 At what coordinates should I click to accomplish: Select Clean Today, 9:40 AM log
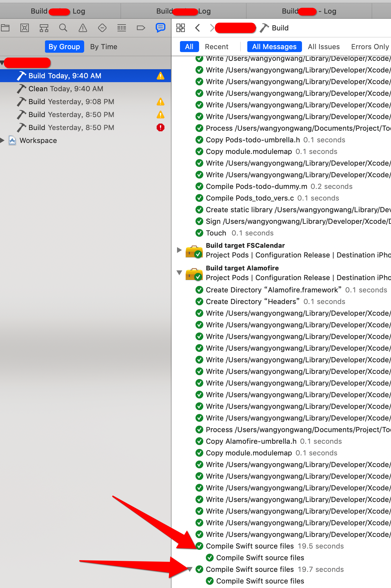85,89
